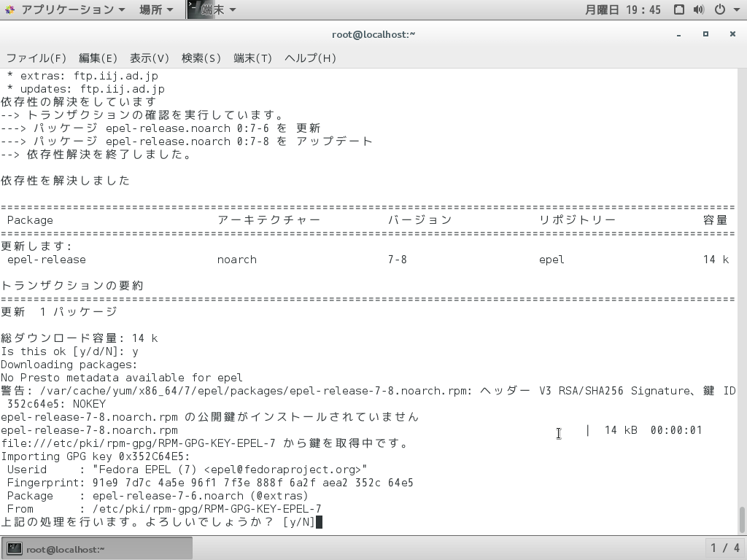This screenshot has width=747, height=560.
Task: Click the clock showing 月曜日 19:45
Action: pos(622,9)
